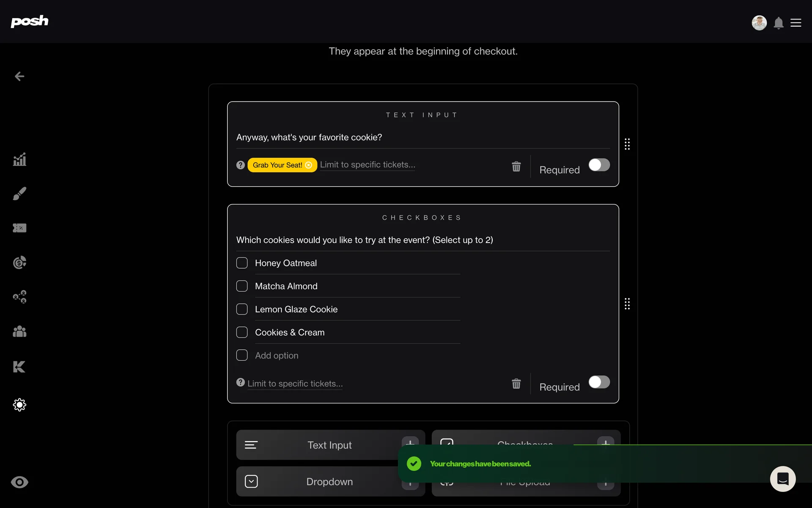Screen dimensions: 812x508
Task: Open the paintbrush design icon in the sidebar
Action: point(19,193)
